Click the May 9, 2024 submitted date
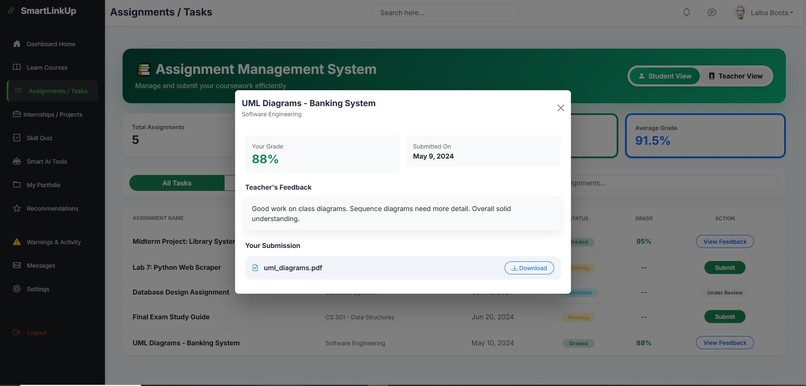Image resolution: width=806 pixels, height=386 pixels. coord(433,156)
